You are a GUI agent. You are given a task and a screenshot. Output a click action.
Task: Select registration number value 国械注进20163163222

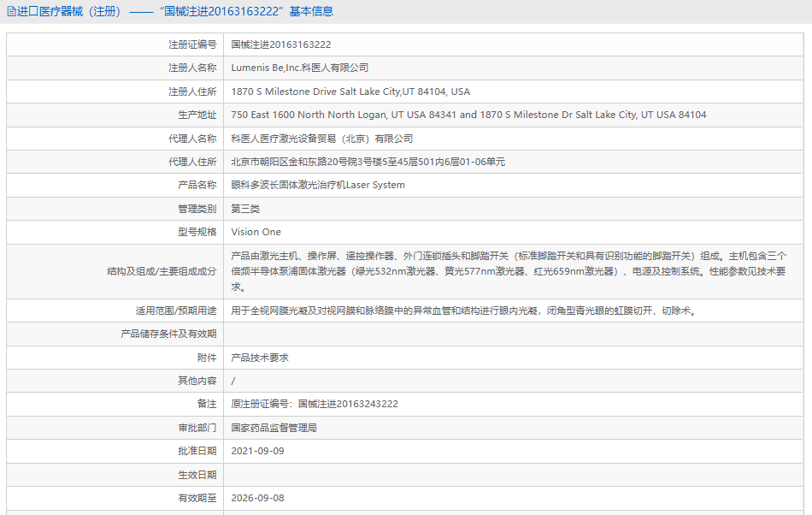280,44
